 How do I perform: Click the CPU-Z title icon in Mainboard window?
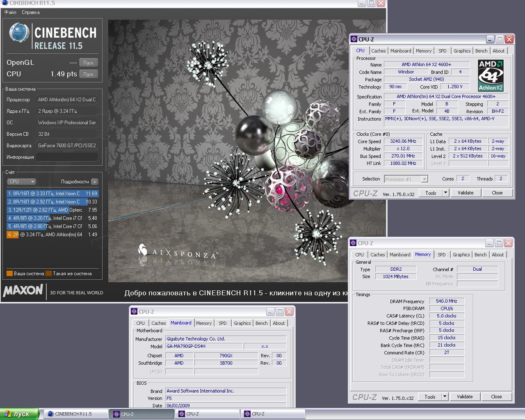point(134,312)
